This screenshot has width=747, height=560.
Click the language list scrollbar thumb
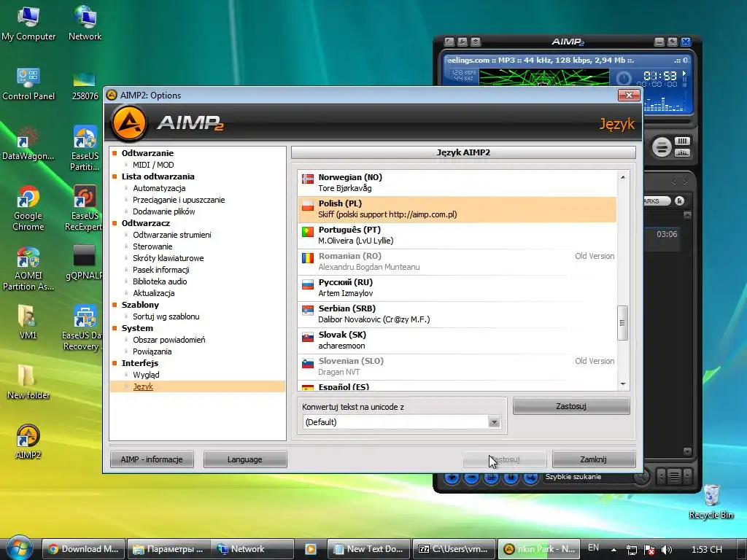coord(623,323)
